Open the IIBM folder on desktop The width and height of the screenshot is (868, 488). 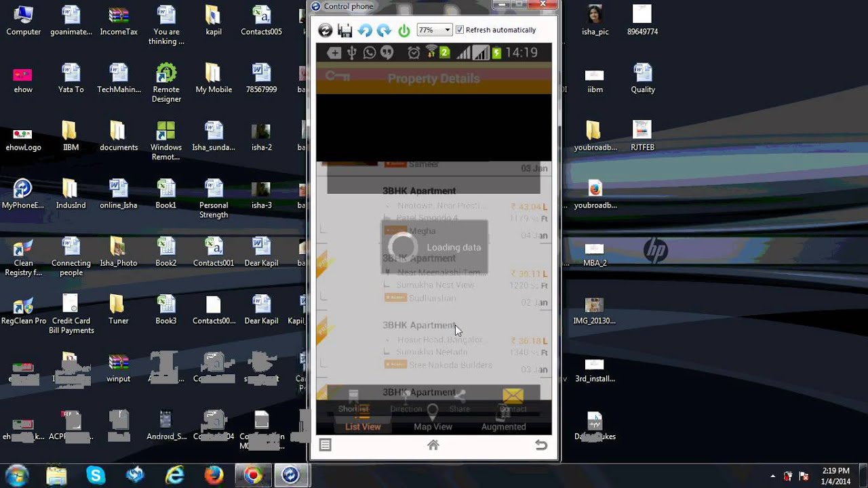pos(71,136)
